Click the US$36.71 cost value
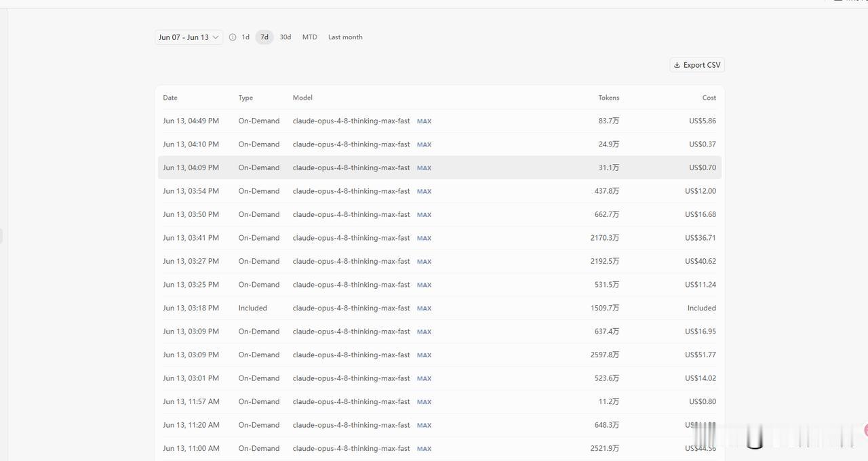This screenshot has height=461, width=868. pyautogui.click(x=701, y=238)
